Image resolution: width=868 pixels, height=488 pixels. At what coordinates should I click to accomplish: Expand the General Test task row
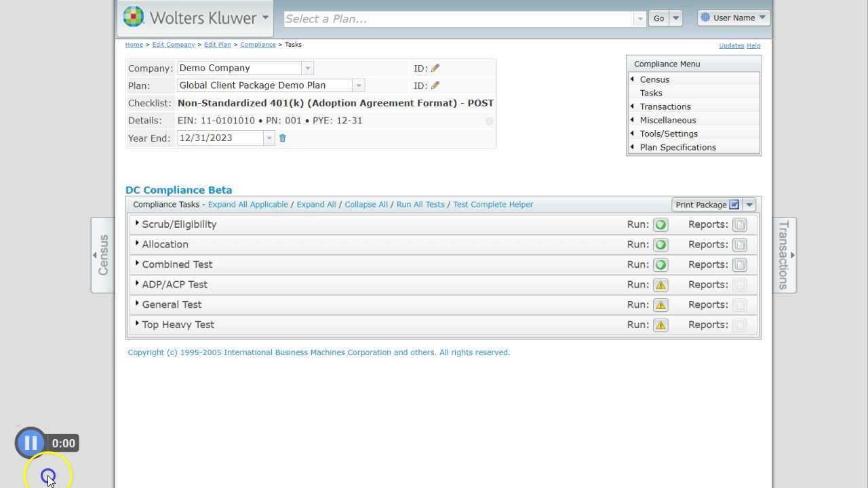pos(137,303)
